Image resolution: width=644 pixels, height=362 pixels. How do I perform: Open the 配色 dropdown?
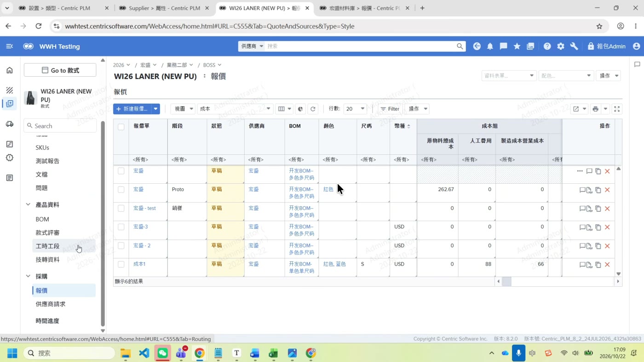point(566,76)
